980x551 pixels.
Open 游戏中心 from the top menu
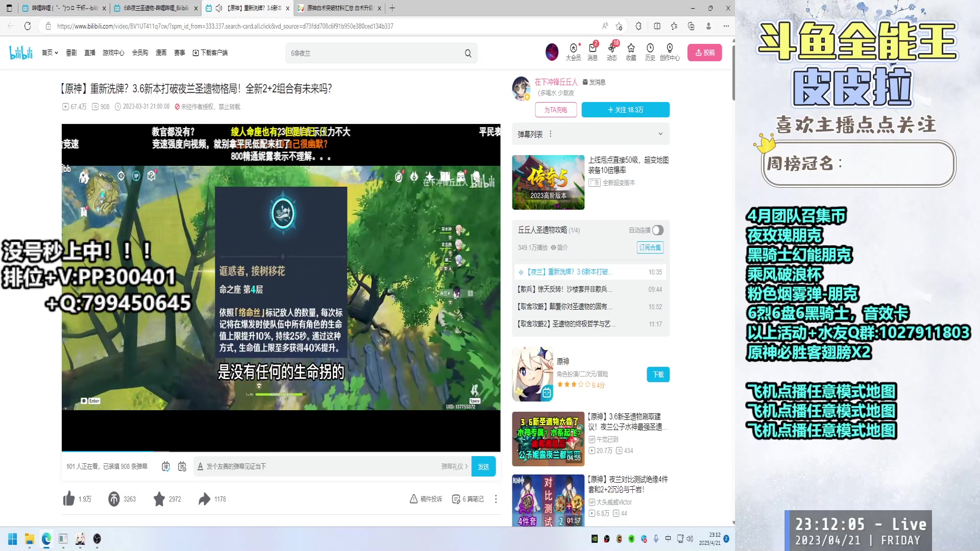pos(114,53)
